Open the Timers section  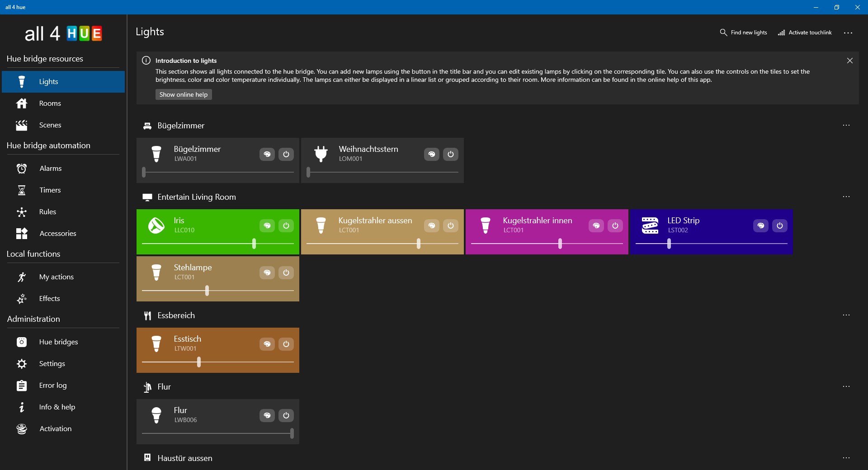[x=50, y=190]
